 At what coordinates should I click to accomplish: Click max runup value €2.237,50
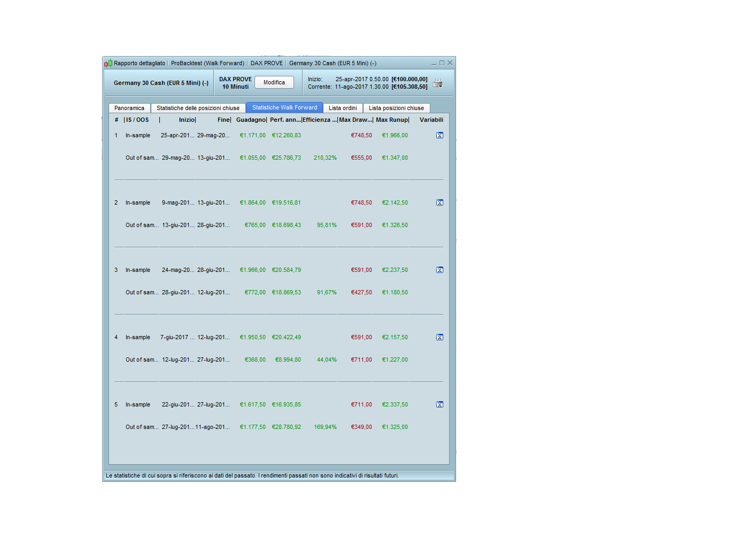point(395,270)
